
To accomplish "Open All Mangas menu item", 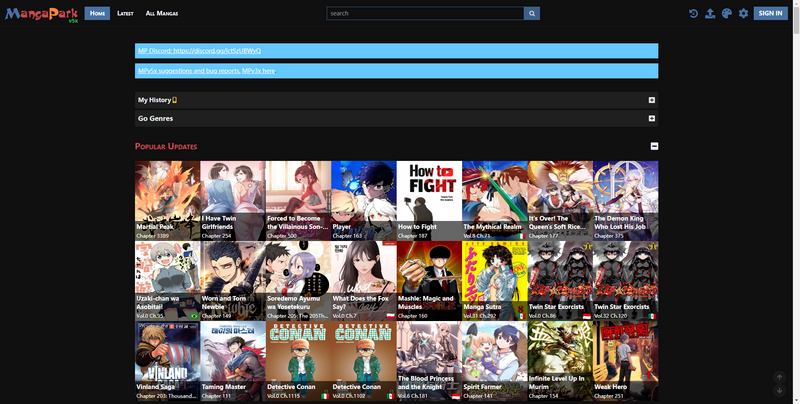I will pyautogui.click(x=162, y=13).
